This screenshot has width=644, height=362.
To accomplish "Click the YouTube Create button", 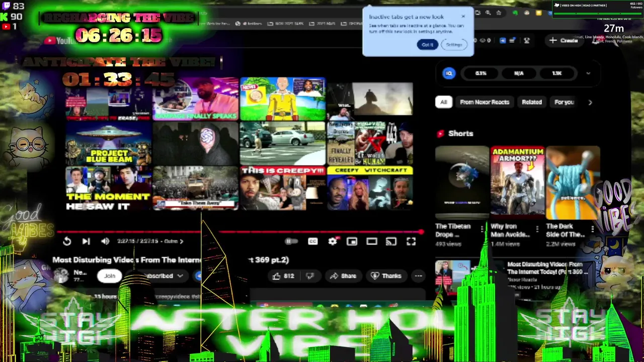I will [x=564, y=40].
